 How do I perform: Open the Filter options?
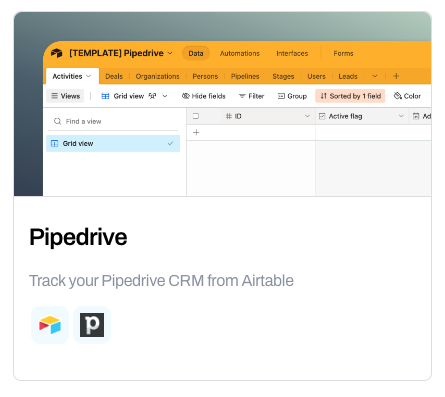click(x=252, y=96)
